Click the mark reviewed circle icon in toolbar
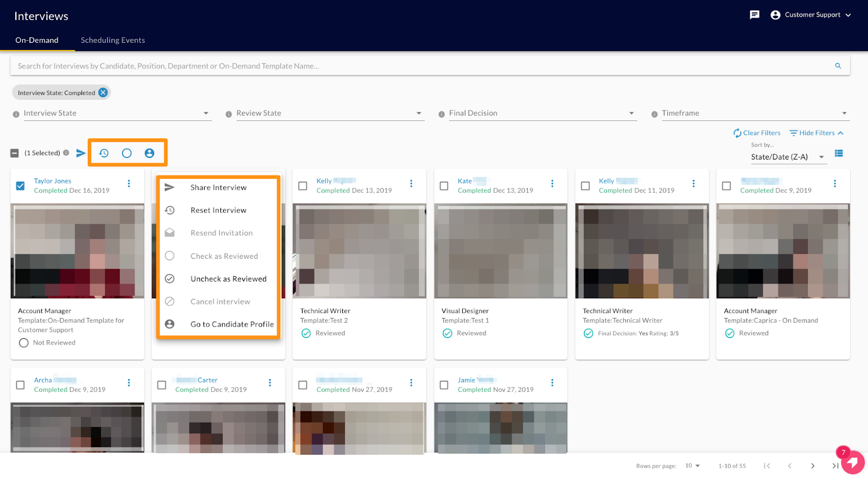Image resolution: width=868 pixels, height=478 pixels. pyautogui.click(x=126, y=154)
